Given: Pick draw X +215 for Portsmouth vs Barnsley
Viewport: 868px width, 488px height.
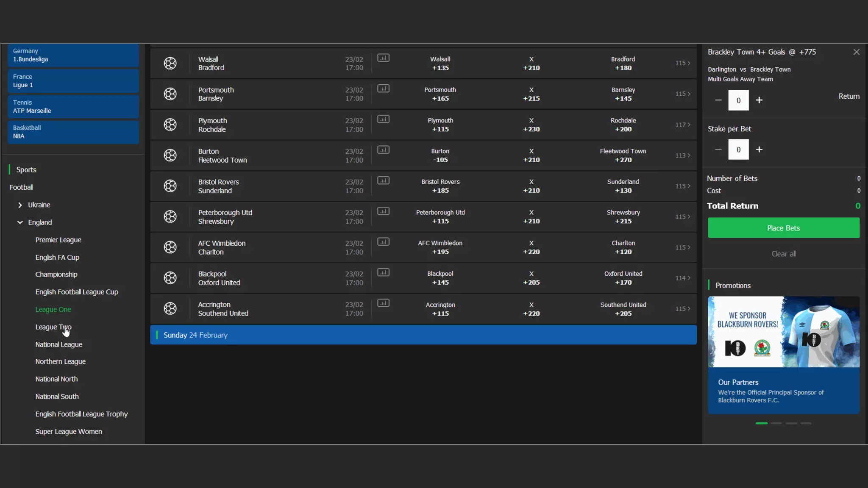Looking at the screenshot, I should click(531, 94).
